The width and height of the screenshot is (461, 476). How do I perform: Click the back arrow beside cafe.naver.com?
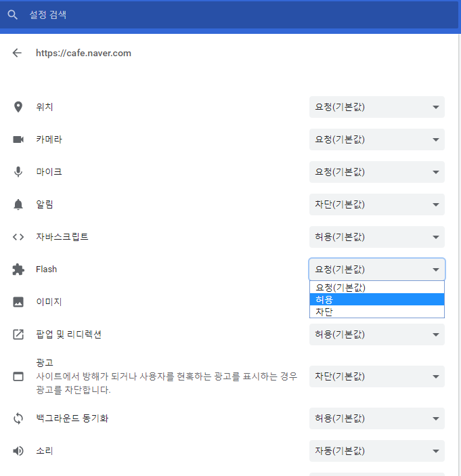17,53
